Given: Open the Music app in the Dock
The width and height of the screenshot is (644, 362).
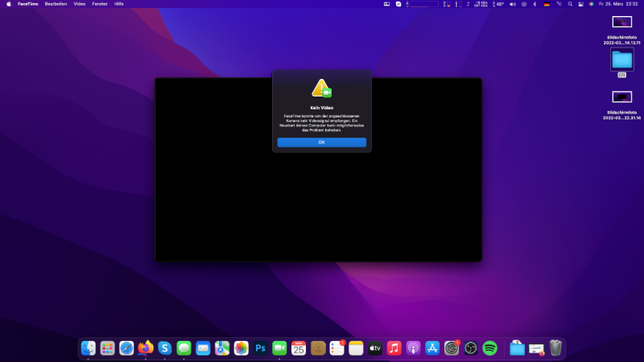Looking at the screenshot, I should pyautogui.click(x=394, y=348).
